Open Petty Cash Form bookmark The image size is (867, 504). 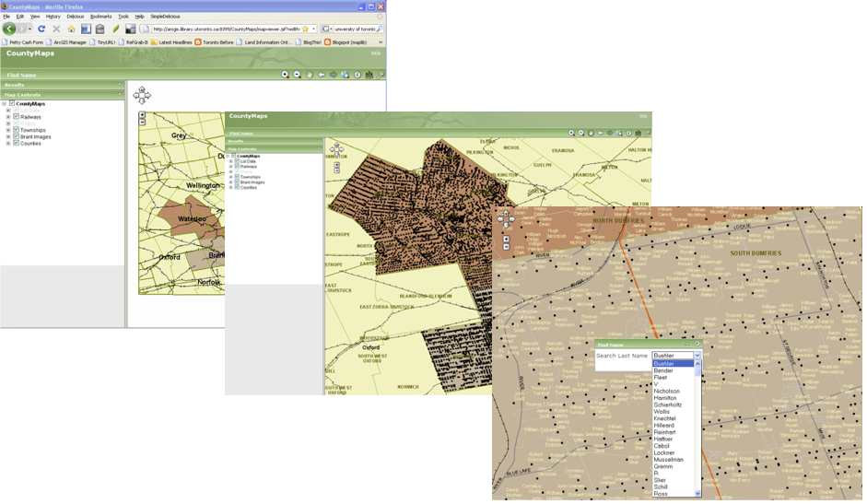[x=22, y=42]
